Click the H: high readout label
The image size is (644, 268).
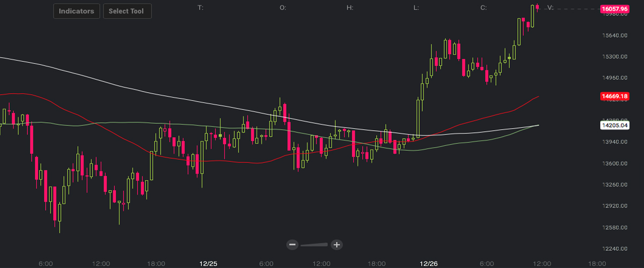tap(350, 8)
